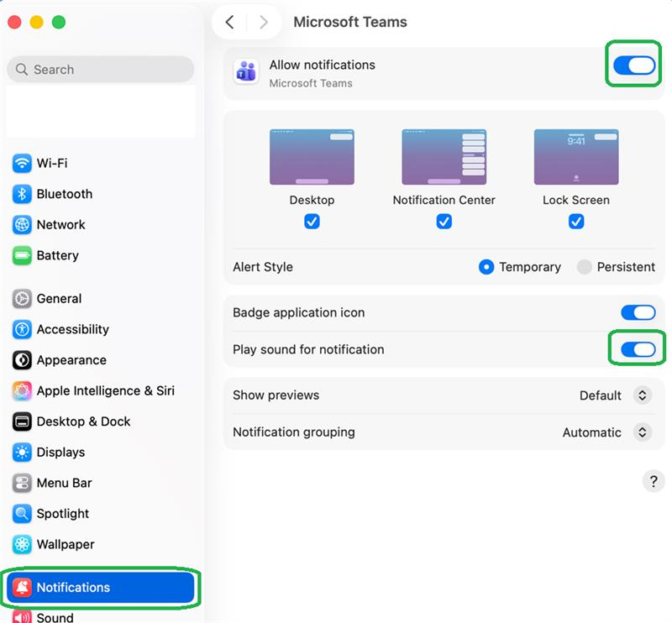Click the Wallpaper flower icon

[22, 545]
